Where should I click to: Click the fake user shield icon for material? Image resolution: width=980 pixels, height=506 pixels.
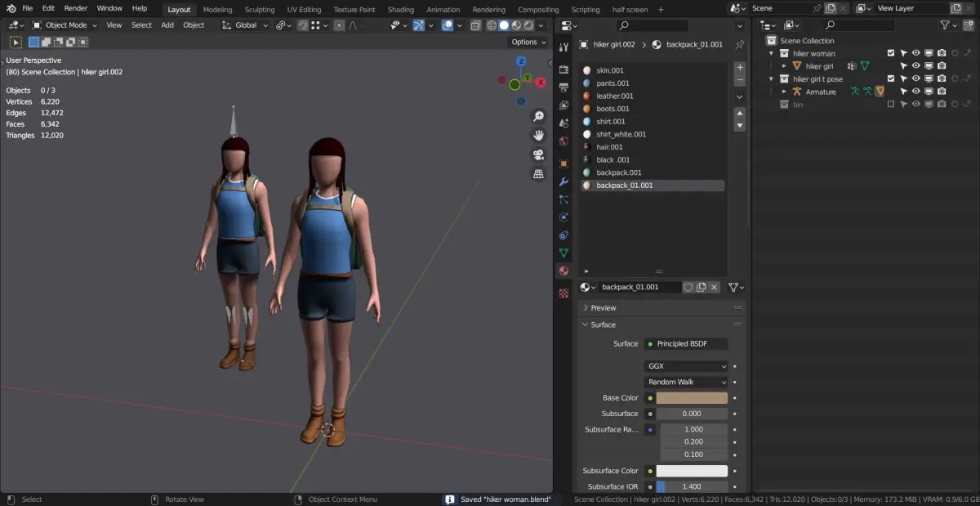coord(688,287)
